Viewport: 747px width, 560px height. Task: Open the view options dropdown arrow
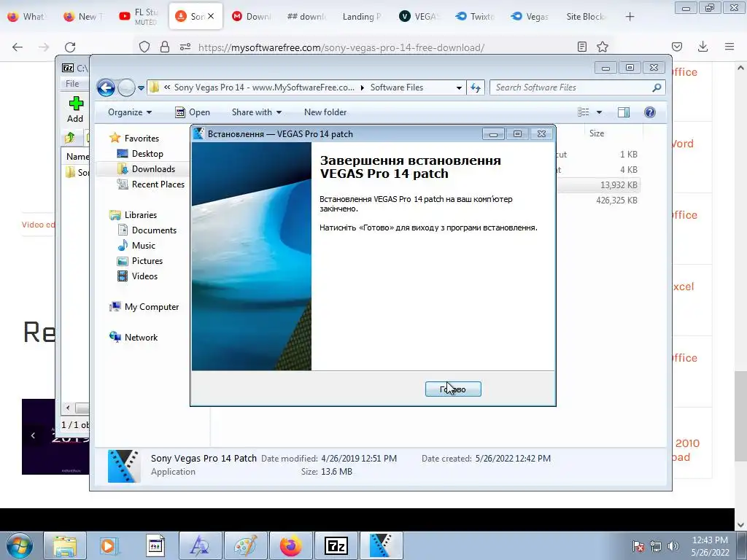pos(600,112)
